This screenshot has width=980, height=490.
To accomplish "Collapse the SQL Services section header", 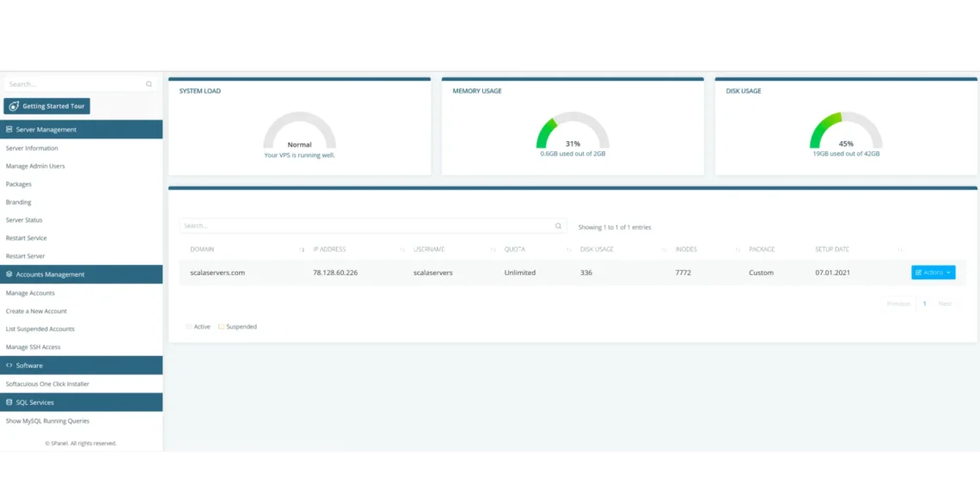I will 82,402.
